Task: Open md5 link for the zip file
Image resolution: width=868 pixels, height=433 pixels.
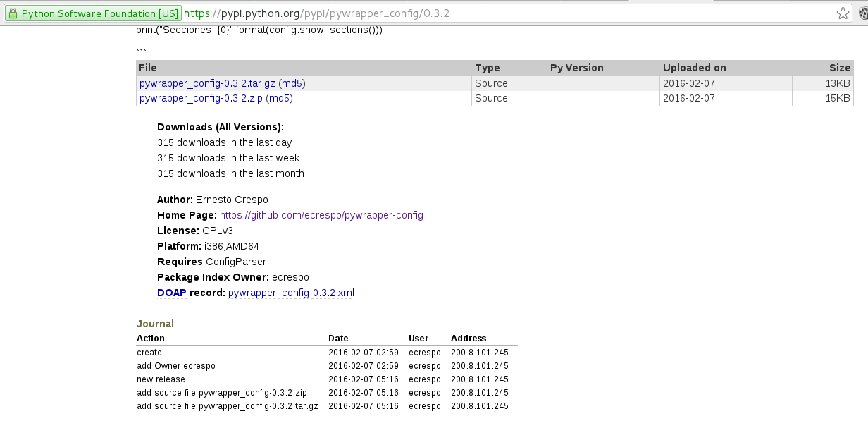Action: pos(279,99)
